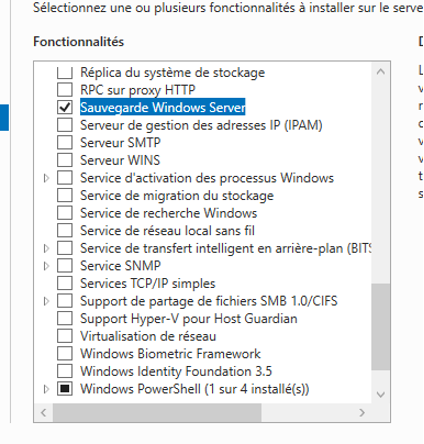Click the horizontal scrollbar thumb

[x=157, y=413]
